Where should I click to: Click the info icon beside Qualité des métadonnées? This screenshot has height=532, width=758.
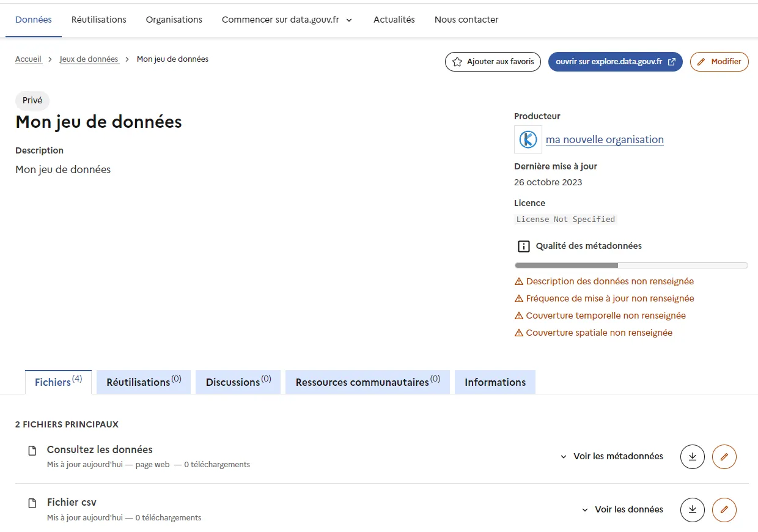pos(523,246)
